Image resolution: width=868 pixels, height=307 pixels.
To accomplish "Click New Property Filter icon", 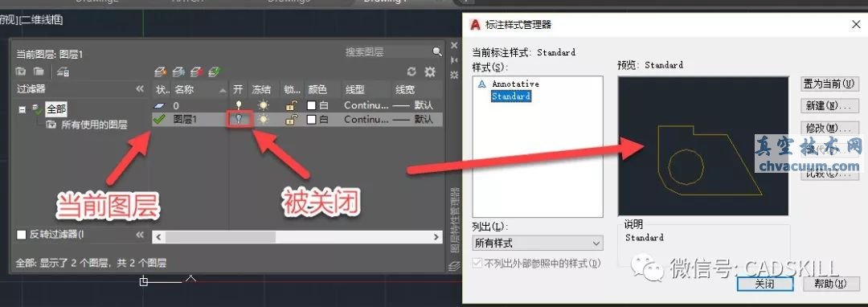I will coord(21,72).
